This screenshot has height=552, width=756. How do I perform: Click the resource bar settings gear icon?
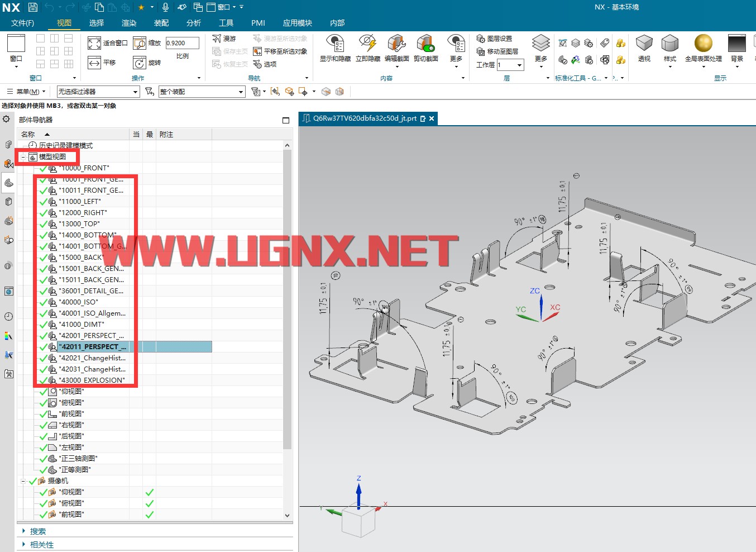pos(6,119)
